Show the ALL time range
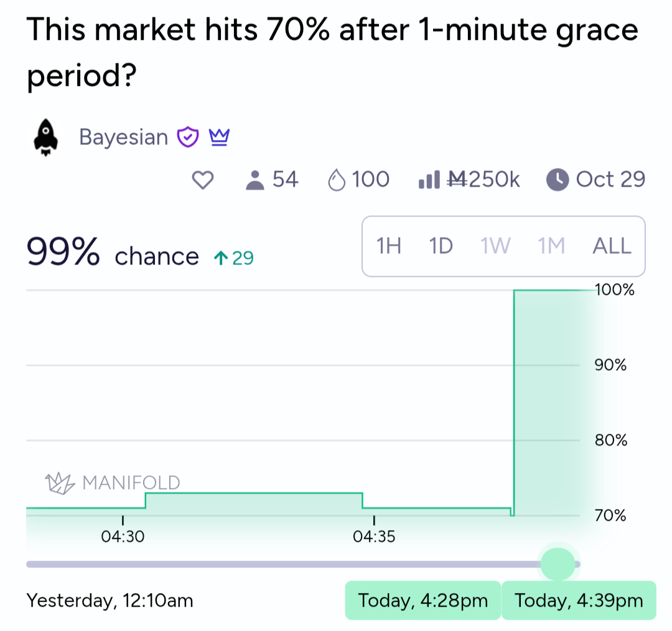Image resolution: width=672 pixels, height=631 pixels. tap(612, 246)
